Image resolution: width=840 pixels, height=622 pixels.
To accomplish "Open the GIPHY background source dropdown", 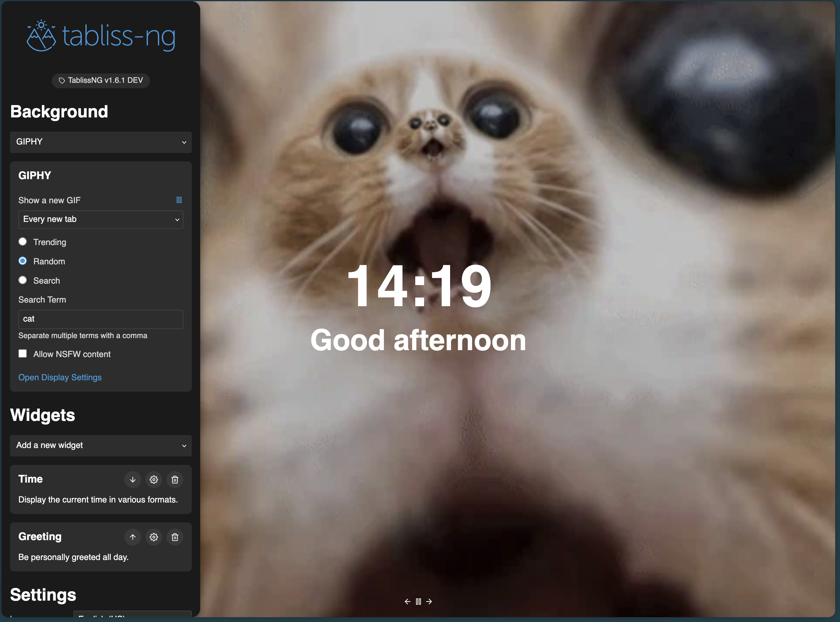I will tap(101, 142).
